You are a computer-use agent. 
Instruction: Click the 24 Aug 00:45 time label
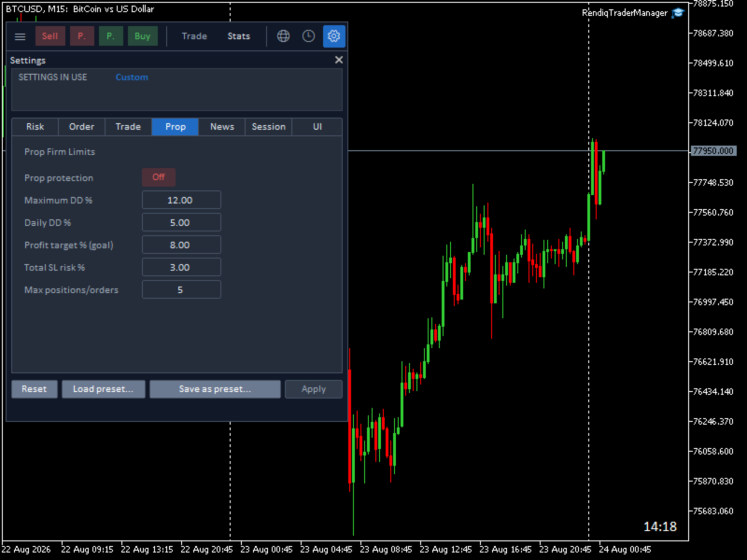point(625,550)
